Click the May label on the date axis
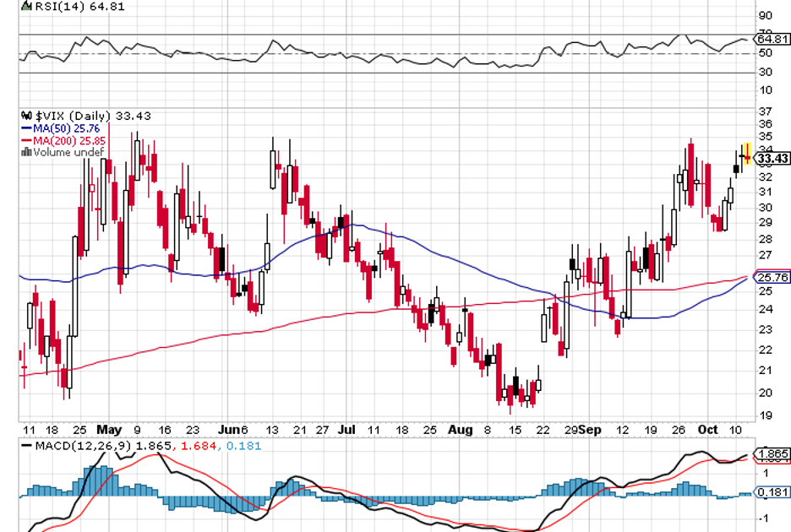Image resolution: width=791 pixels, height=532 pixels. click(x=109, y=429)
